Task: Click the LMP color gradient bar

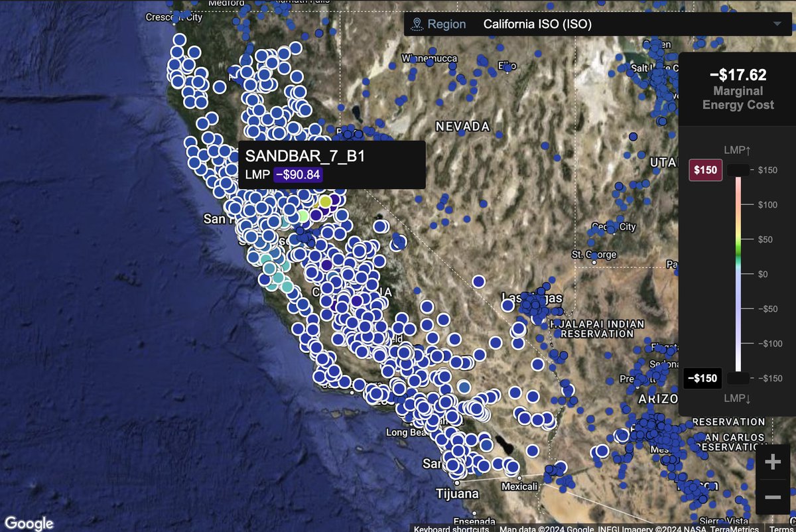Action: coord(738,274)
